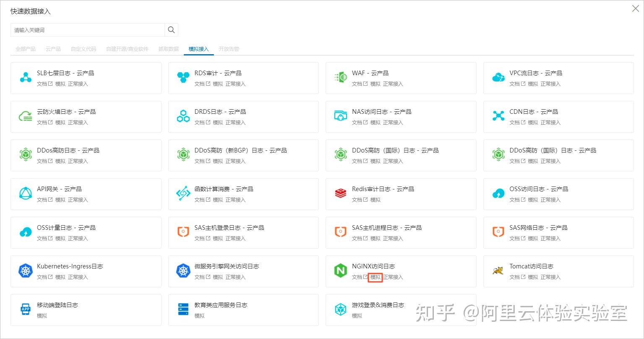Screen dimensions: 644x339
Task: Click 模拟 under API网关
Action: (x=60, y=200)
